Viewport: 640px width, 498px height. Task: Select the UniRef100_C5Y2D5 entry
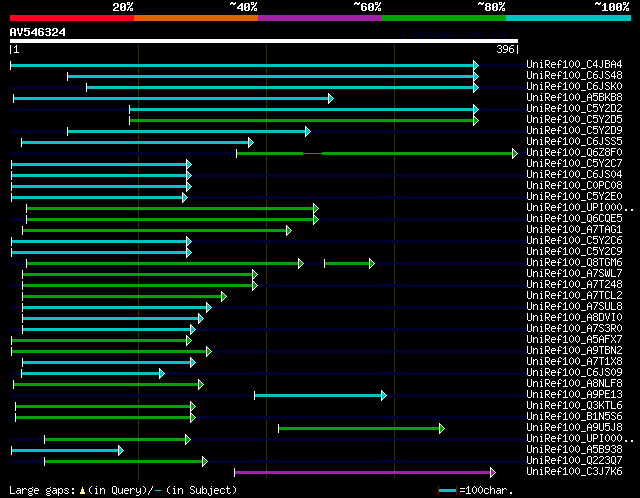pos(574,120)
